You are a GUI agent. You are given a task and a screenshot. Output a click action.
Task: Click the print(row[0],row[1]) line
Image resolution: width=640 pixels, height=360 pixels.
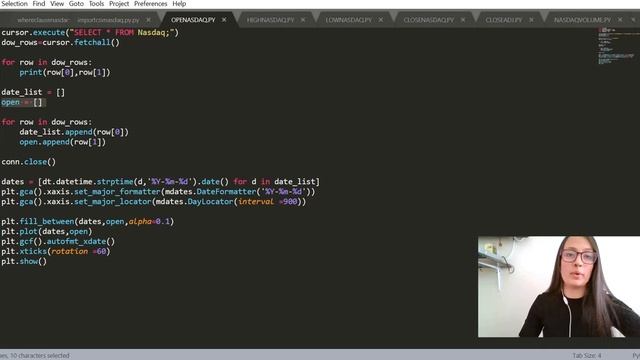pyautogui.click(x=64, y=72)
